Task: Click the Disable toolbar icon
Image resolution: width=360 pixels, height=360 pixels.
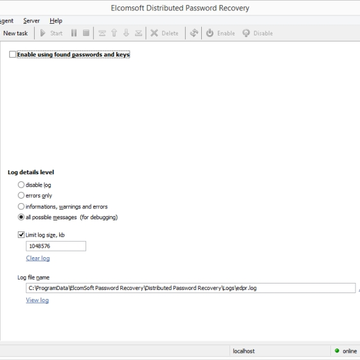Action: 246,33
